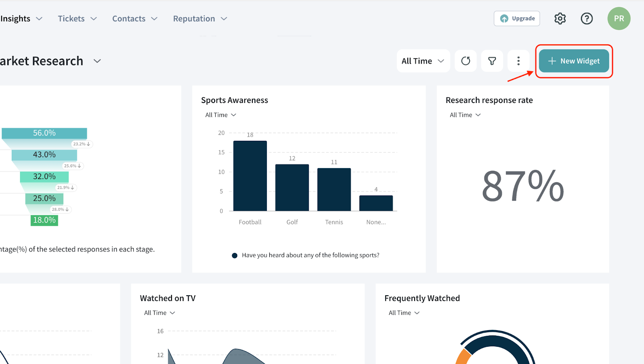Open the settings gear icon
Image resolution: width=644 pixels, height=364 pixels.
click(x=560, y=19)
